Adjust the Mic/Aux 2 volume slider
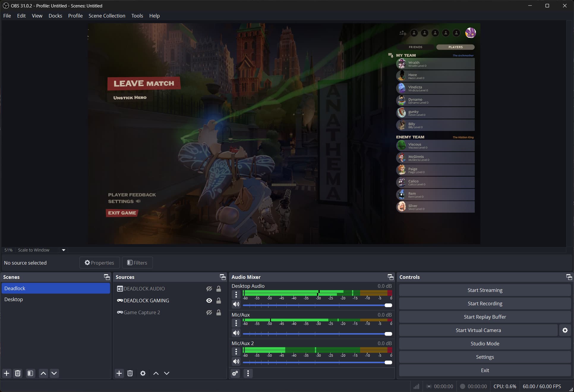 317,362
